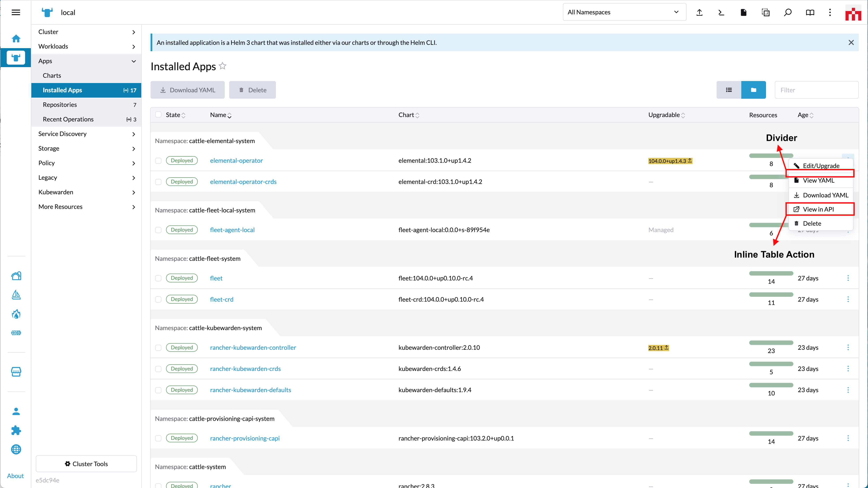
Task: Expand the Kubewarden nav section
Action: tap(86, 192)
